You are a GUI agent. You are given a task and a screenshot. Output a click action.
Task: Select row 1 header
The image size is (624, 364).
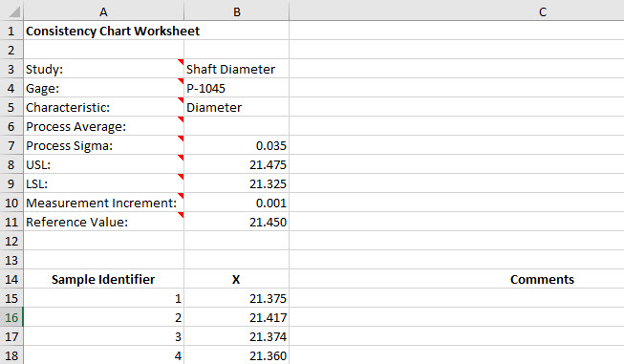(x=11, y=31)
